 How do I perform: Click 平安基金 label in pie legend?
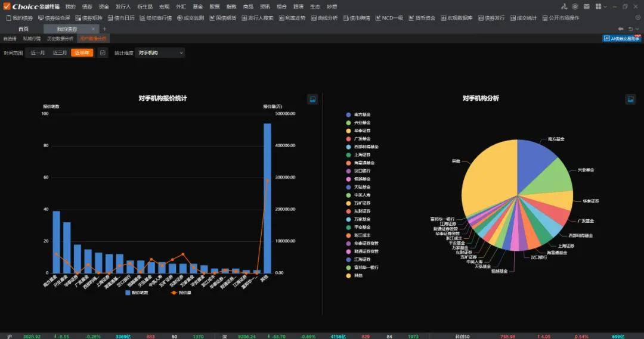coord(363,228)
